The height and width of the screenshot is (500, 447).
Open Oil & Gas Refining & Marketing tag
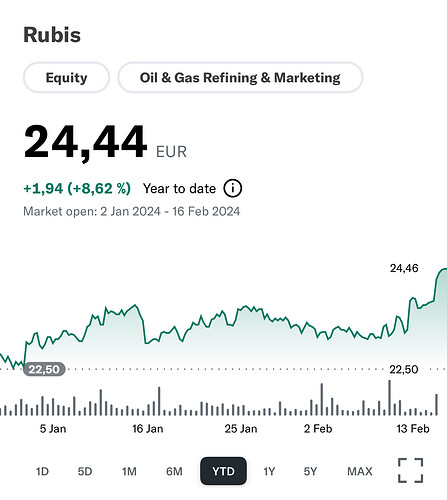click(x=240, y=77)
